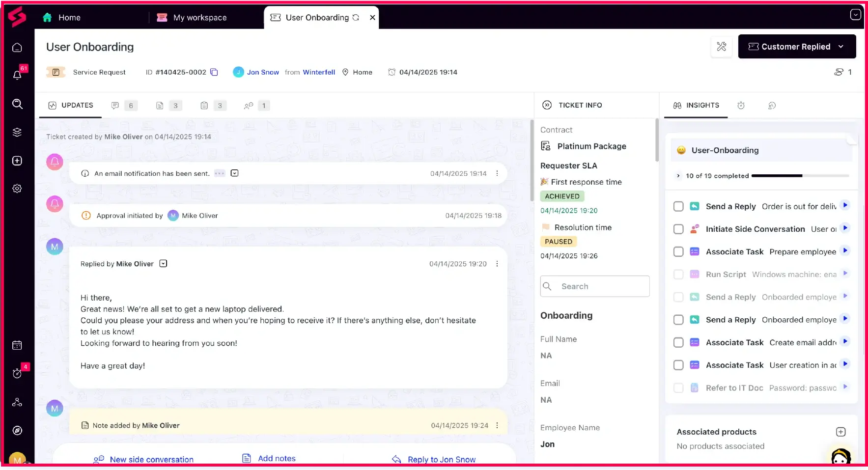This screenshot has width=868, height=470.
Task: Open the Customer Replied status dropdown
Action: coord(796,46)
